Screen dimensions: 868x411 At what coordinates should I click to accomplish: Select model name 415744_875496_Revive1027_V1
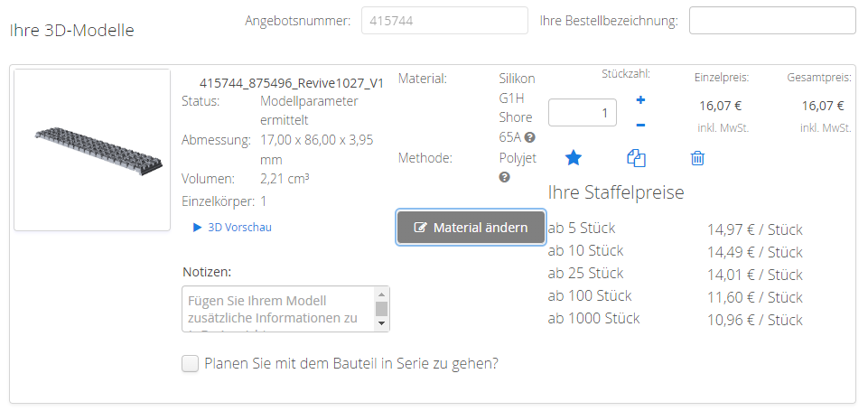(x=291, y=82)
